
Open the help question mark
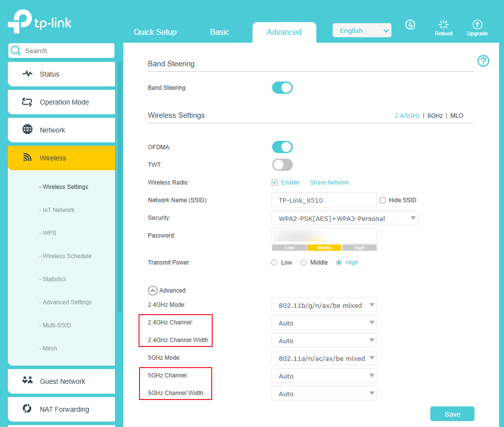pos(483,61)
